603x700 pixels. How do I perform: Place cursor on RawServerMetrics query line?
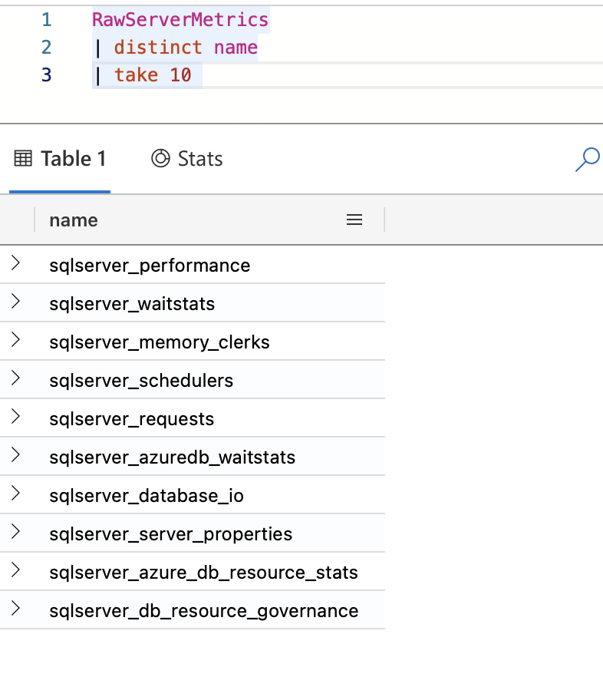click(180, 20)
